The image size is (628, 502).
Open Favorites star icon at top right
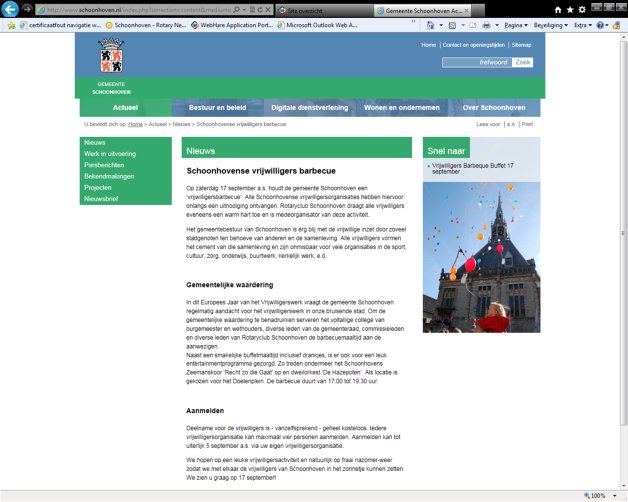pyautogui.click(x=570, y=10)
